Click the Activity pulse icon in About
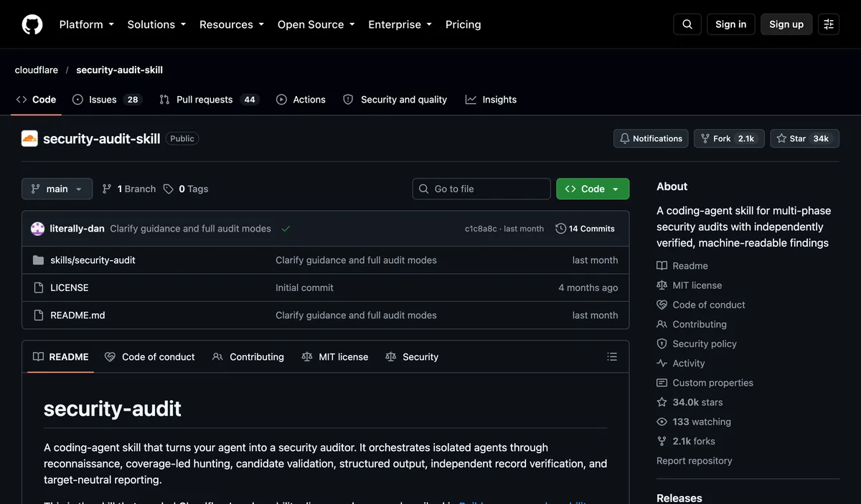This screenshot has height=504, width=861. coord(662,363)
